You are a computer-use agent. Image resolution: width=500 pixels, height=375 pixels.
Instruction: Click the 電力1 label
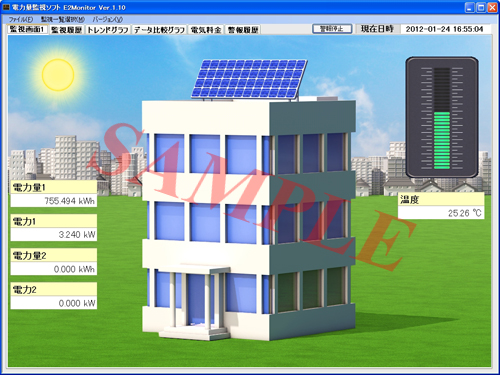[54, 221]
